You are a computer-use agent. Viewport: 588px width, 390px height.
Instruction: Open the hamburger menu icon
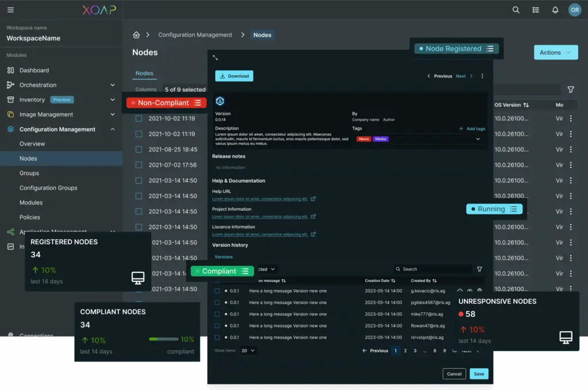[10, 10]
